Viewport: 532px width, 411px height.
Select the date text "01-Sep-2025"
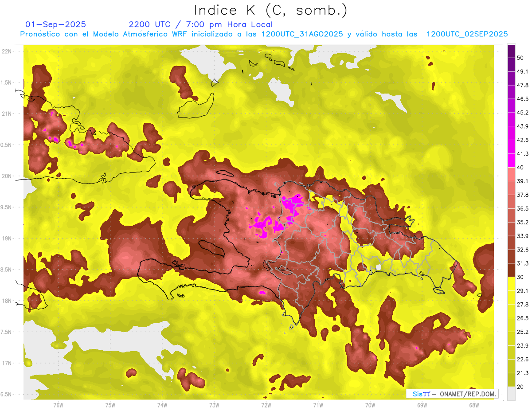pos(56,24)
